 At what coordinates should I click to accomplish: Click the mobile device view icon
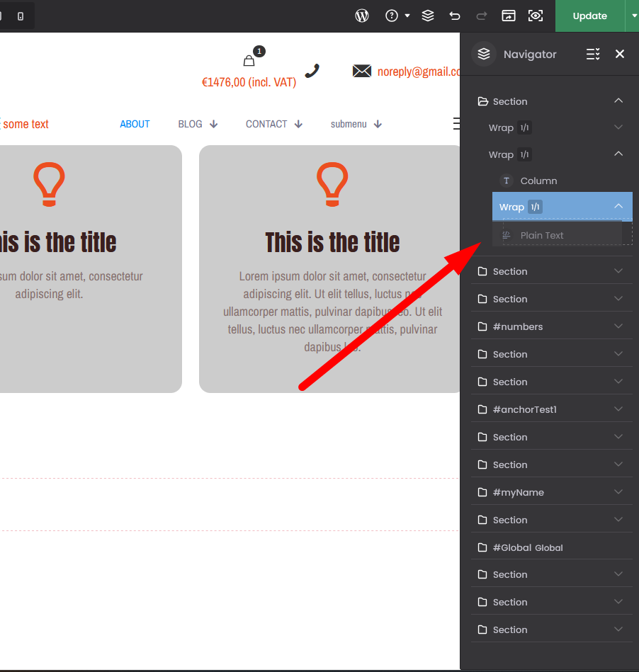click(21, 16)
